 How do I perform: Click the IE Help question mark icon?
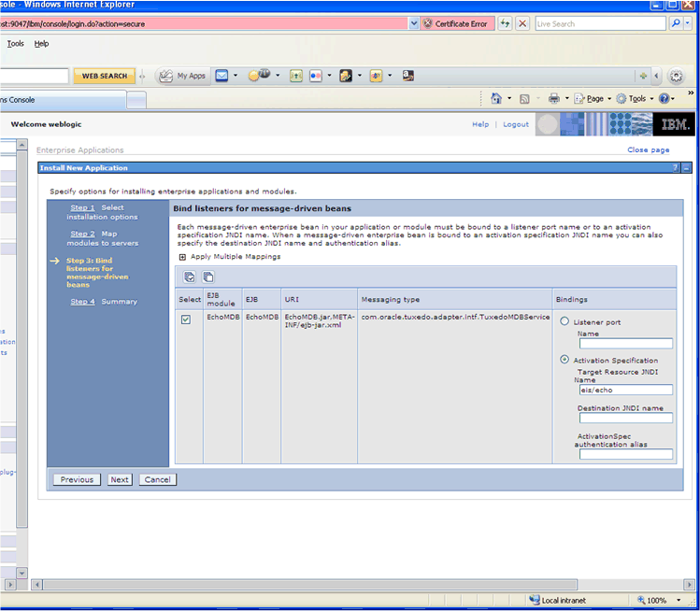(664, 98)
